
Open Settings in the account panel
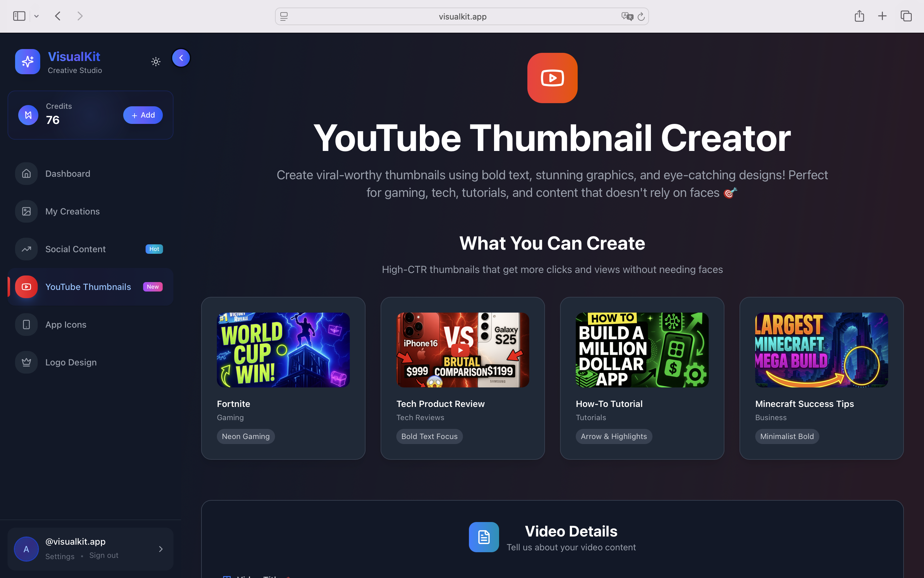coord(60,556)
